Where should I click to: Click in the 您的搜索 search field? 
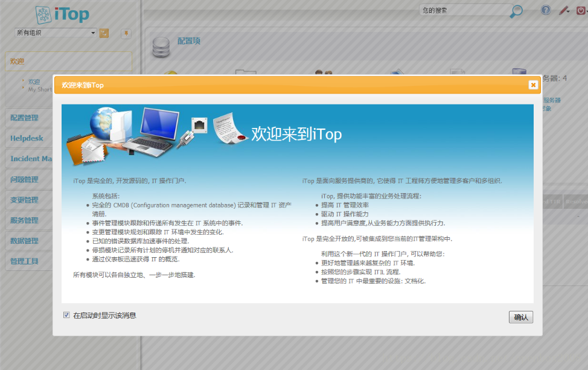click(x=464, y=10)
